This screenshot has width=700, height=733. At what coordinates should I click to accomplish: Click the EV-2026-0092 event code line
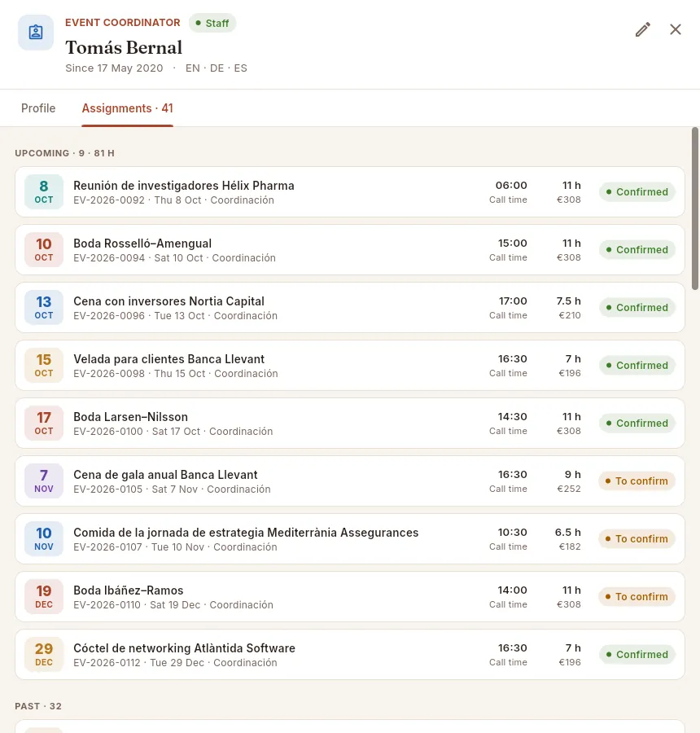point(174,200)
